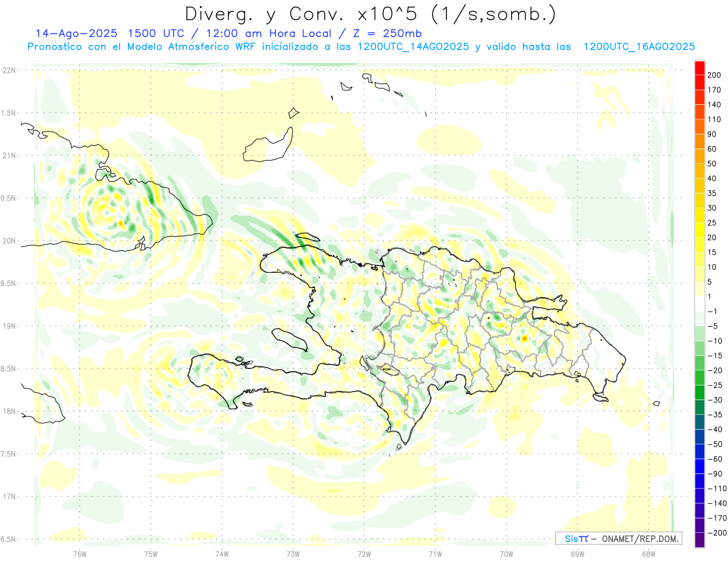Click the colorbar value '-140'
This screenshot has height=562, width=728.
point(718,504)
